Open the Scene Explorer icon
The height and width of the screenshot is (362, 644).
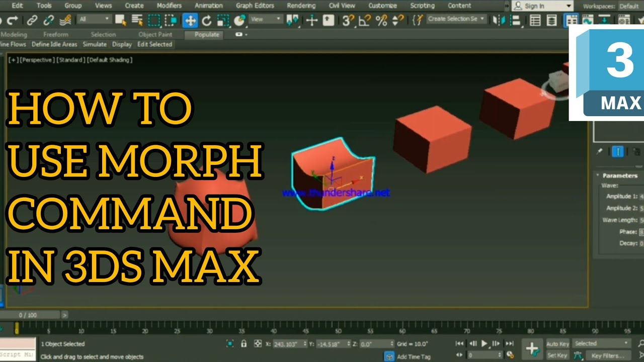[535, 21]
